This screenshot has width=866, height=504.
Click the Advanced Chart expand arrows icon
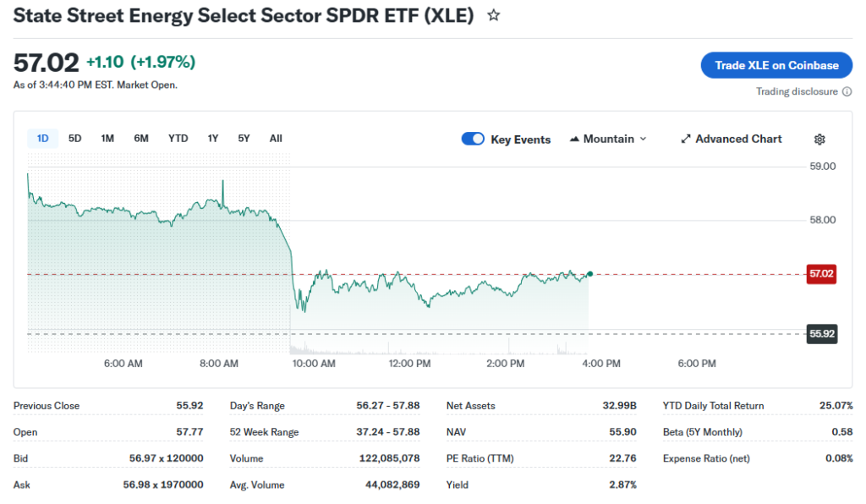click(x=686, y=139)
